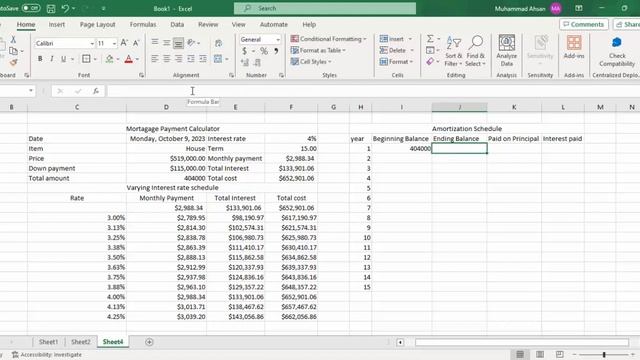640x360 pixels.
Task: Select cell with Monthly payment $2,988.34
Action: pos(291,158)
